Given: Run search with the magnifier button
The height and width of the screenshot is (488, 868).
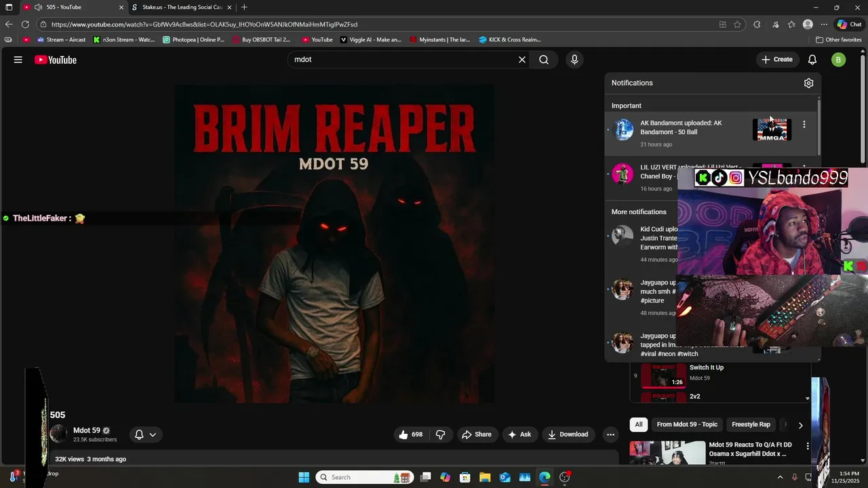Looking at the screenshot, I should click(x=544, y=60).
